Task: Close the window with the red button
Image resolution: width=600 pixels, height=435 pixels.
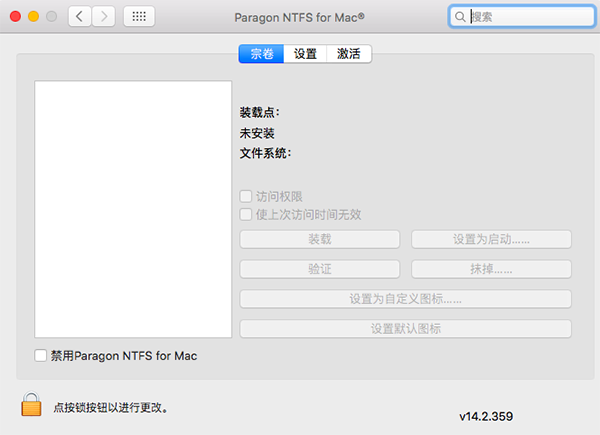Action: [15, 16]
